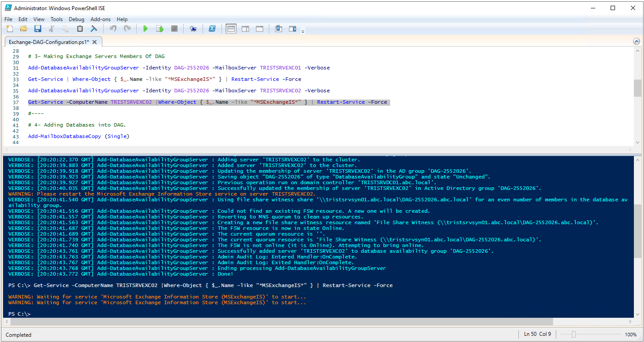644x342 pixels.
Task: Collapse the script pane with the chevron button
Action: tap(637, 41)
